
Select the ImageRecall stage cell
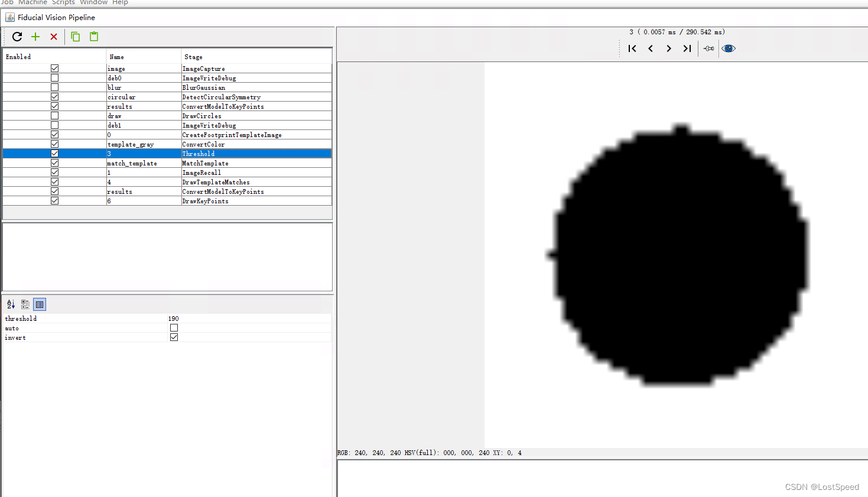(x=256, y=173)
